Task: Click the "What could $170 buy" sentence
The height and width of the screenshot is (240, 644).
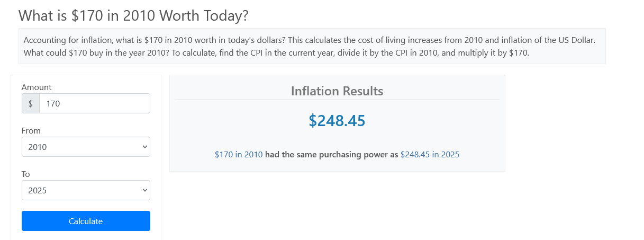Action: pos(90,53)
